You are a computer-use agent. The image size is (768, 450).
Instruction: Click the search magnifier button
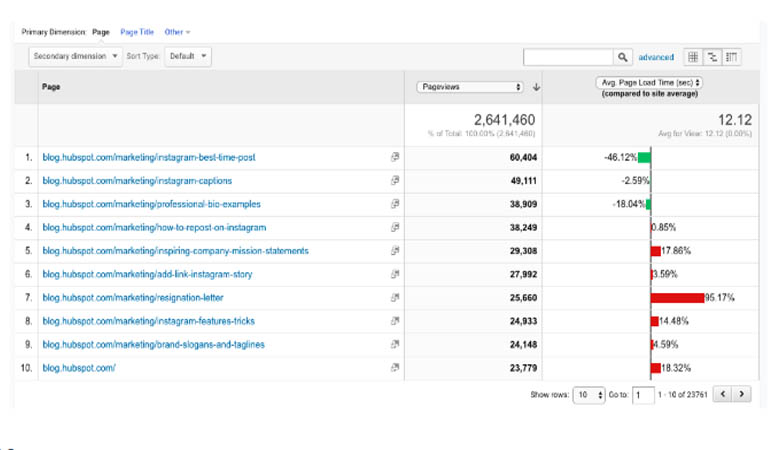(x=623, y=57)
